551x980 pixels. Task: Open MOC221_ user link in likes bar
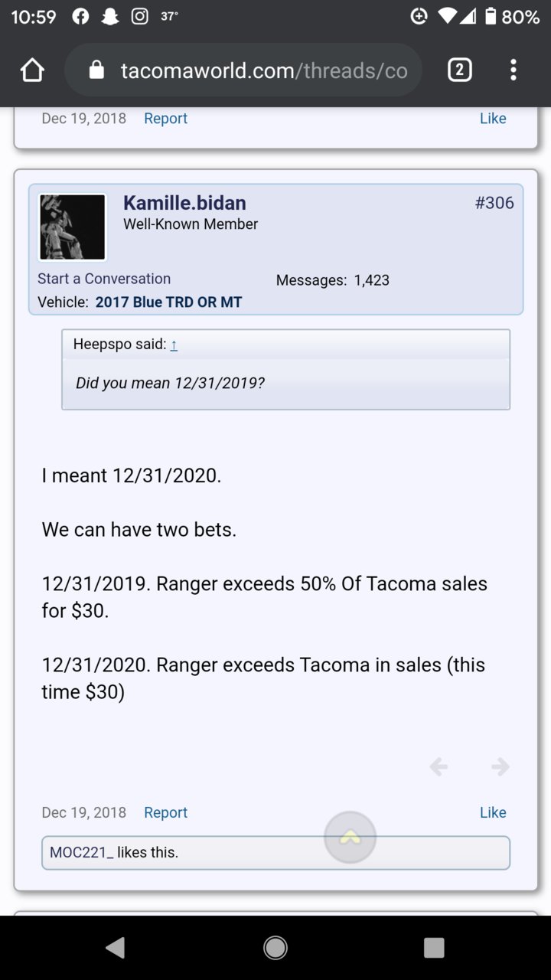coord(82,852)
